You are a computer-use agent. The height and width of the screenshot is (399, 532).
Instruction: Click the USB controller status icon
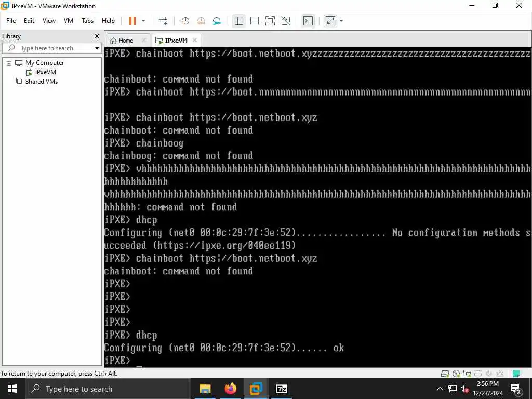(499, 374)
